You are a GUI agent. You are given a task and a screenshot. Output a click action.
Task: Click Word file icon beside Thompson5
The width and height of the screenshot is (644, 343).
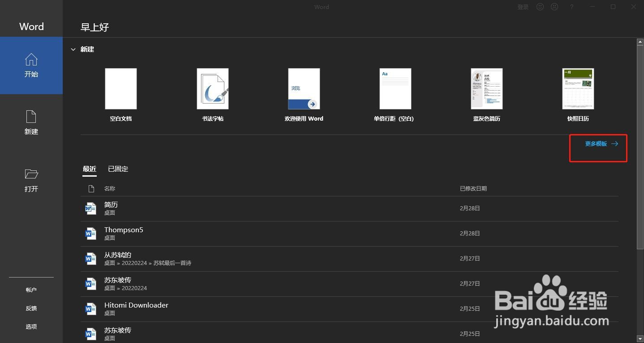91,234
